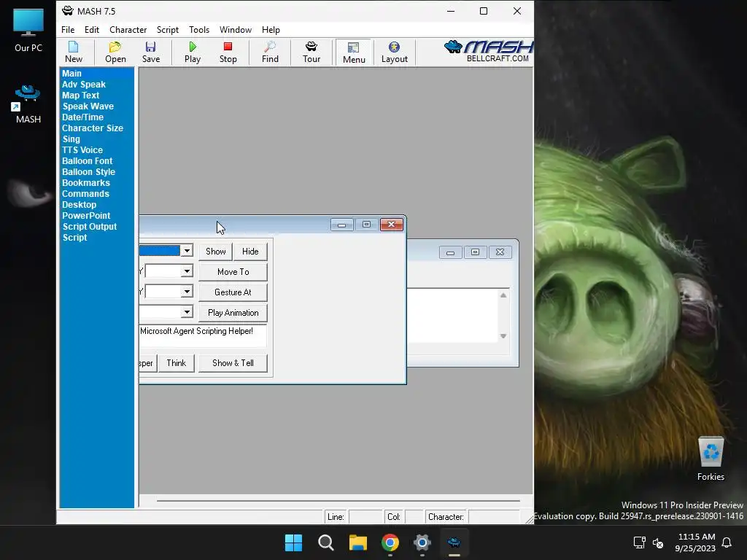Open the Sing panel
The height and width of the screenshot is (560, 747).
pos(71,139)
